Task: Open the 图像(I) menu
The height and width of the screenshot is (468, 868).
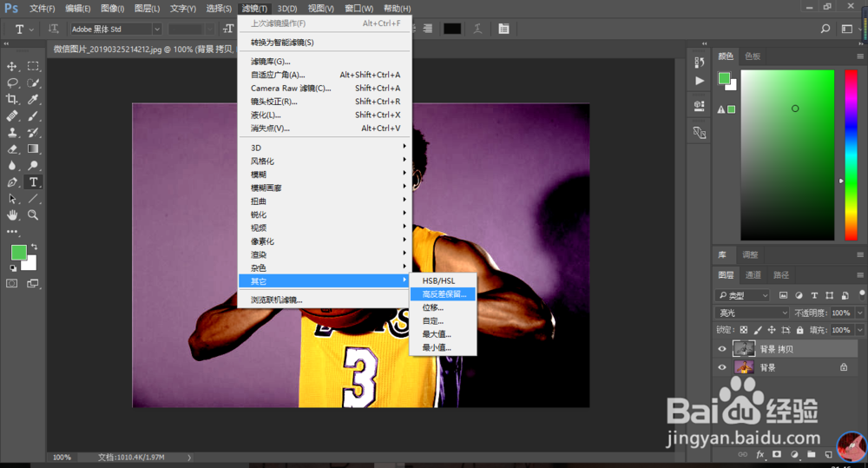Action: [x=112, y=9]
